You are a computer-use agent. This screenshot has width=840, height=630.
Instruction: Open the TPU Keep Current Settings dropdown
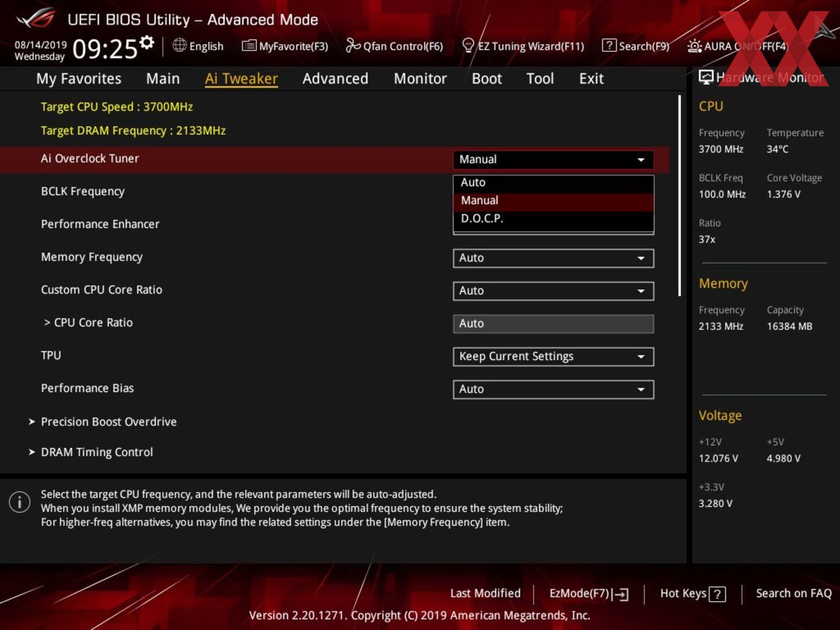pos(553,356)
